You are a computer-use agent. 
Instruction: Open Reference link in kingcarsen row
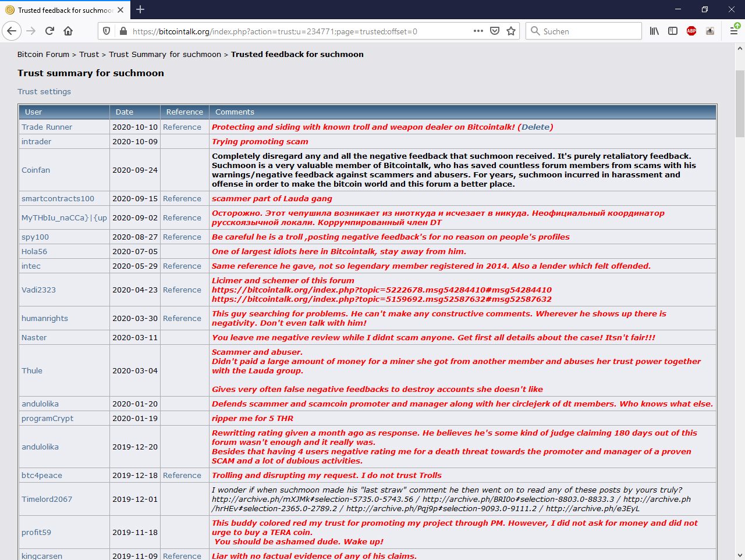pos(182,556)
